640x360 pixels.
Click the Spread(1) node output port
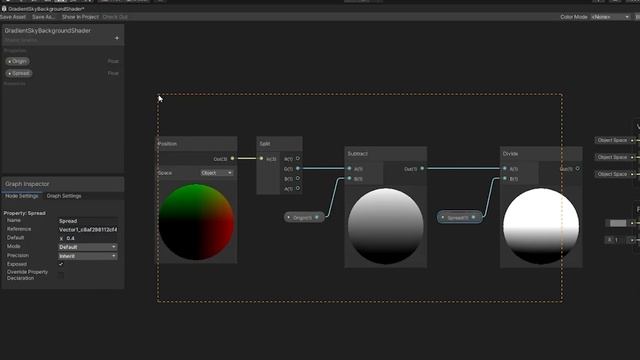click(473, 217)
